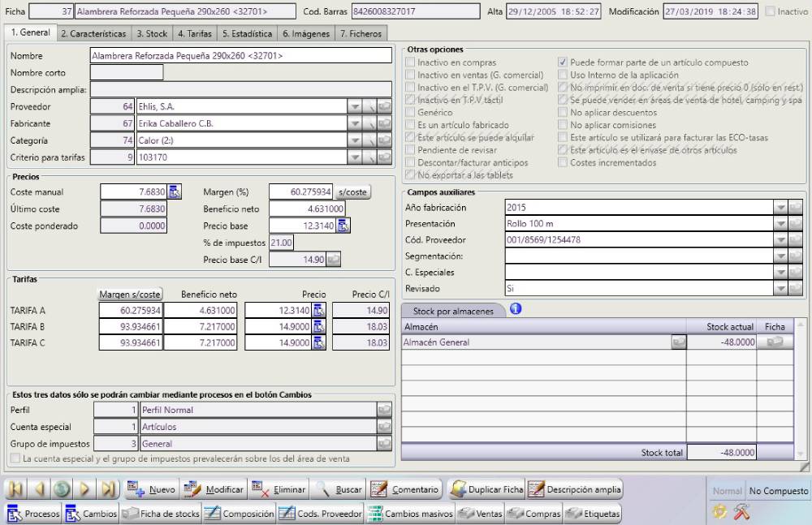Expand the Proveedor dropdown list

355,106
